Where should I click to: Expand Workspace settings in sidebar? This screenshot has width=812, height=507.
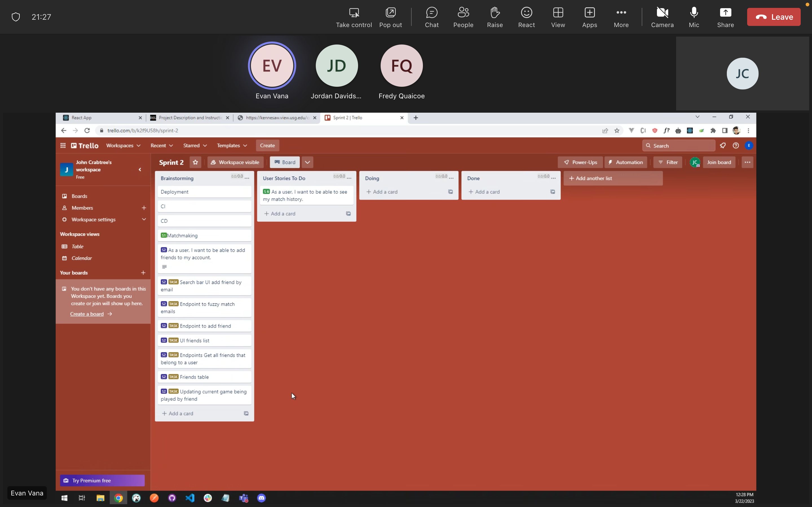click(144, 219)
